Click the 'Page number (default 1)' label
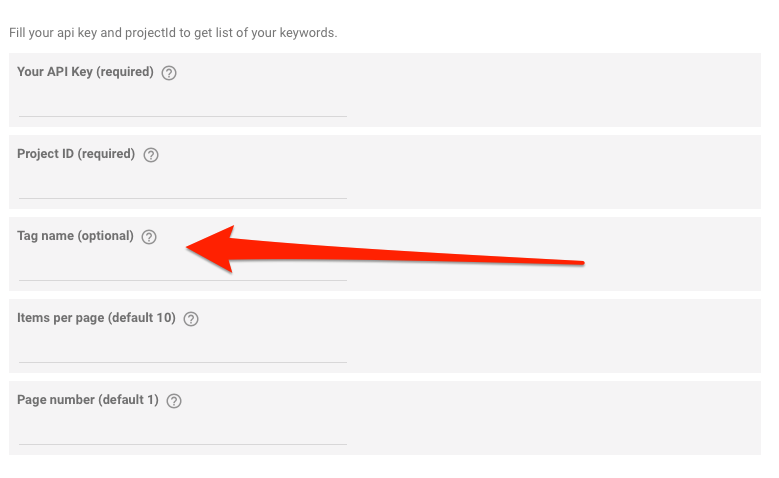Viewport: 779px width, 478px height. pyautogui.click(x=88, y=400)
